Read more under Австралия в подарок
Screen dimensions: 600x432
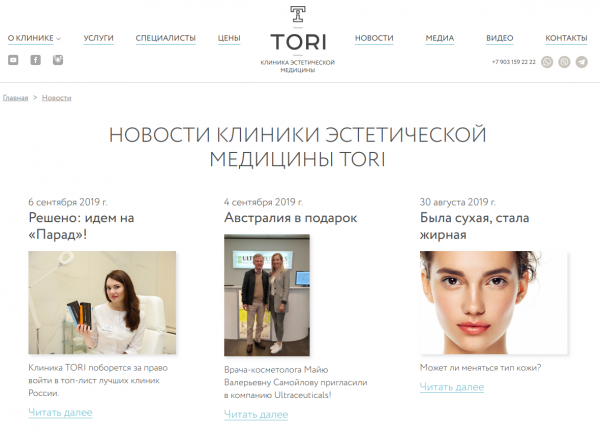[x=256, y=414]
